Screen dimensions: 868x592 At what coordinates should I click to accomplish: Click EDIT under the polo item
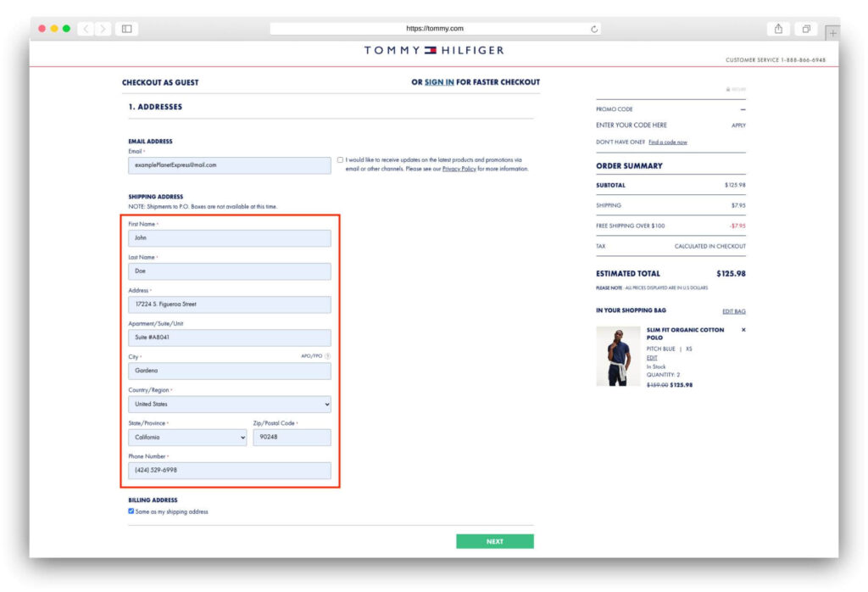[652, 358]
